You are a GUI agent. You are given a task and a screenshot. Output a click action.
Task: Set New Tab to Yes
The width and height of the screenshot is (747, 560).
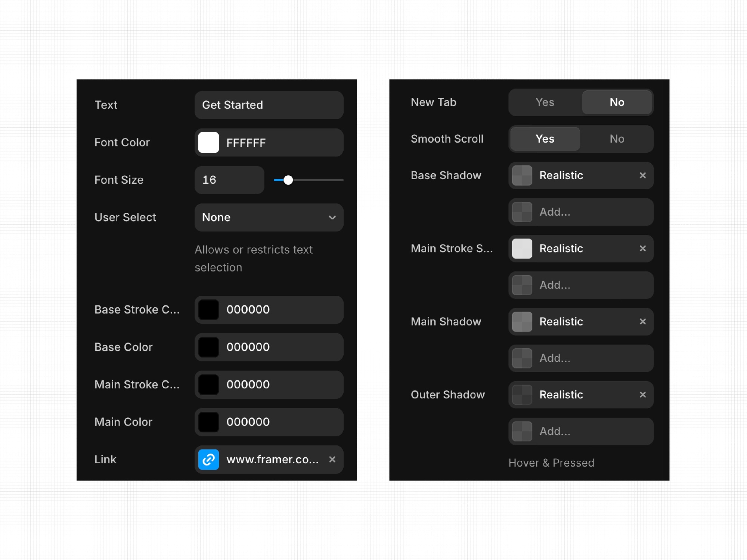point(545,102)
